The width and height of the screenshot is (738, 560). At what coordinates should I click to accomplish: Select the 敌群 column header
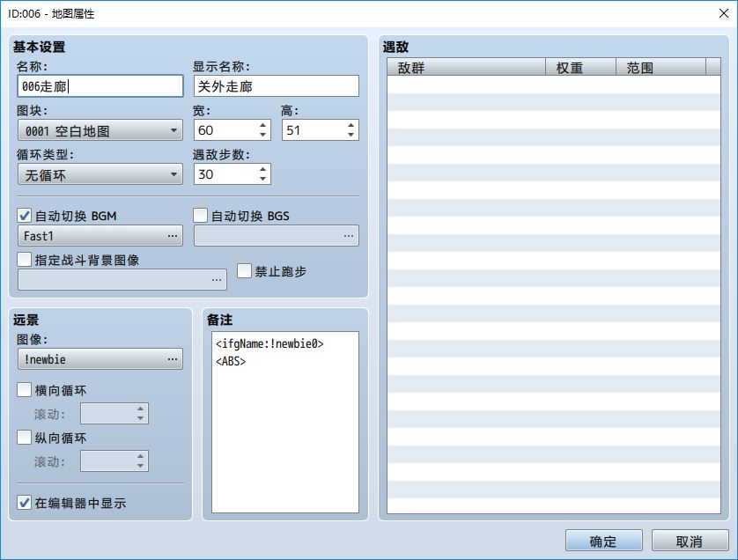467,68
